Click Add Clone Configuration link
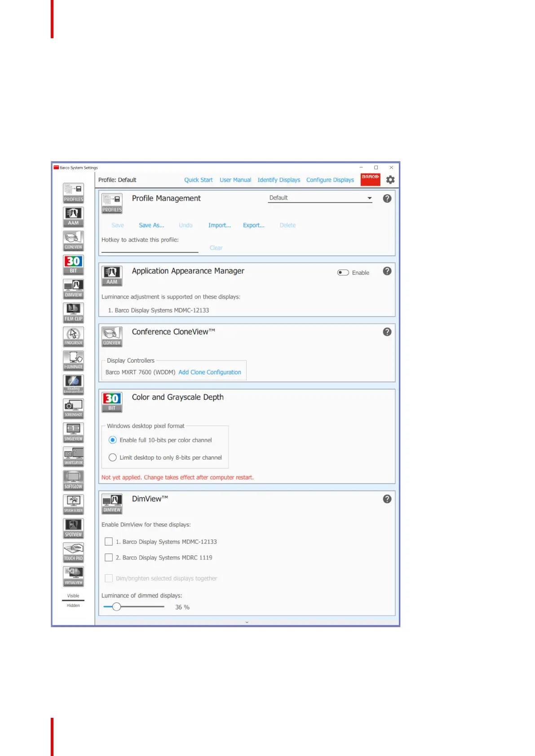 pyautogui.click(x=210, y=372)
